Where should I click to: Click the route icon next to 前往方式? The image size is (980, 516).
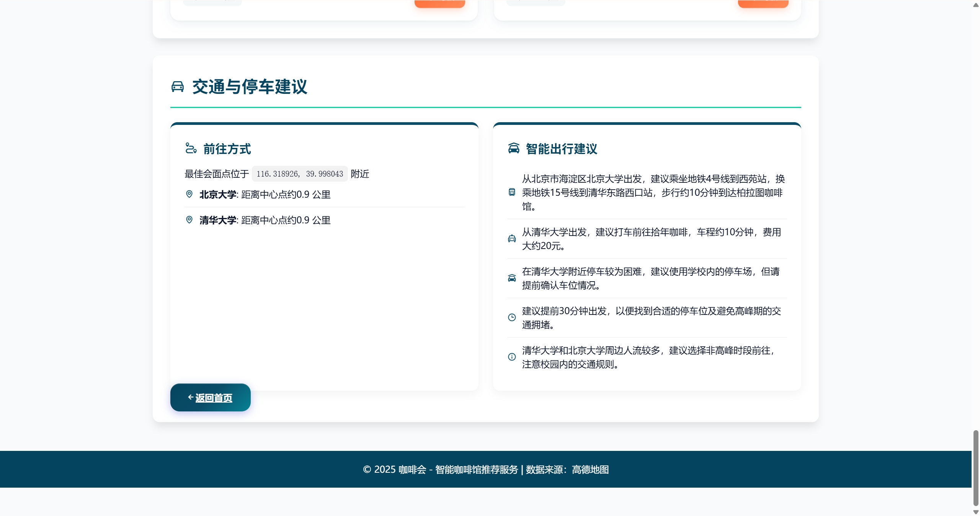pos(191,148)
